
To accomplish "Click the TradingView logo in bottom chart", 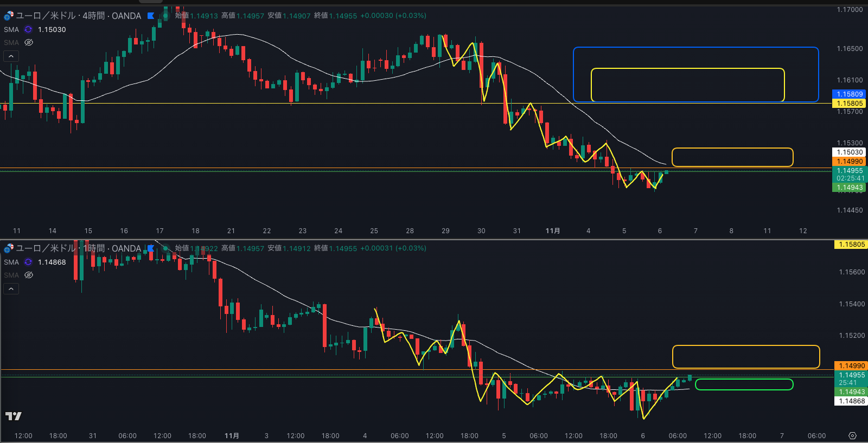I will click(13, 416).
